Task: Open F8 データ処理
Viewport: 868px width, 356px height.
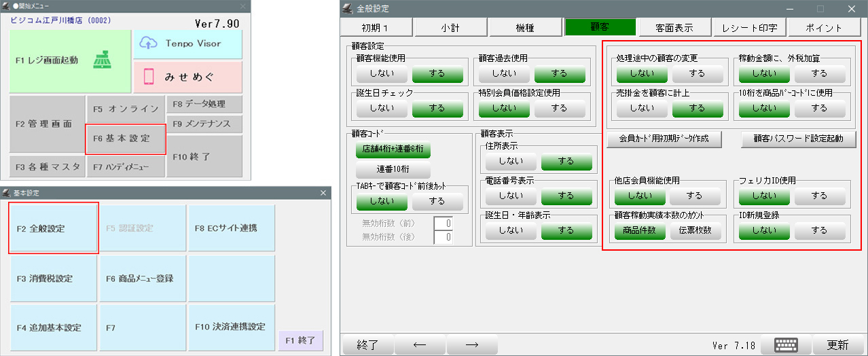Action: coord(204,105)
